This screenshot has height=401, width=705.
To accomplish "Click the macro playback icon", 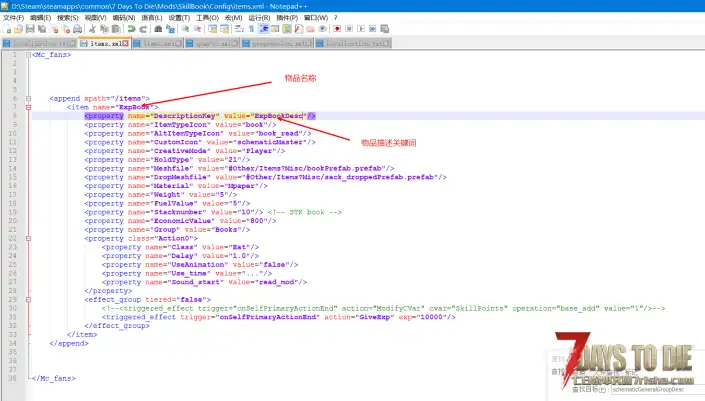I will coord(361,29).
